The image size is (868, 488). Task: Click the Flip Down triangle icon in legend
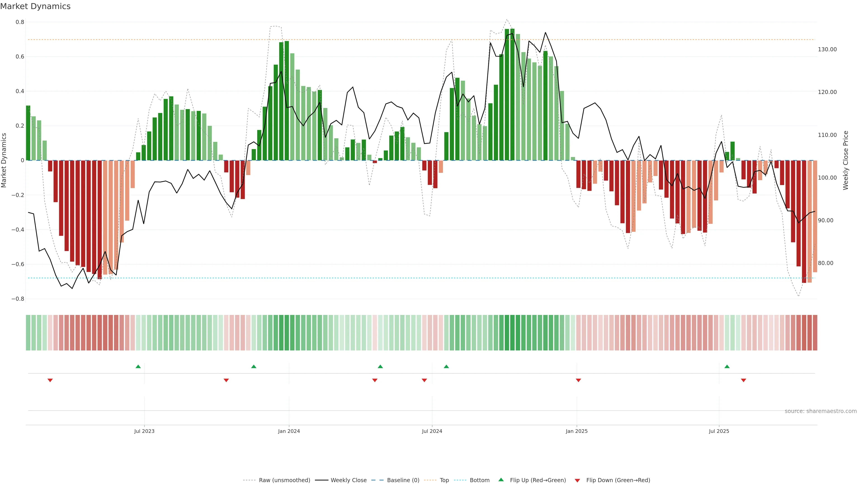coord(577,480)
